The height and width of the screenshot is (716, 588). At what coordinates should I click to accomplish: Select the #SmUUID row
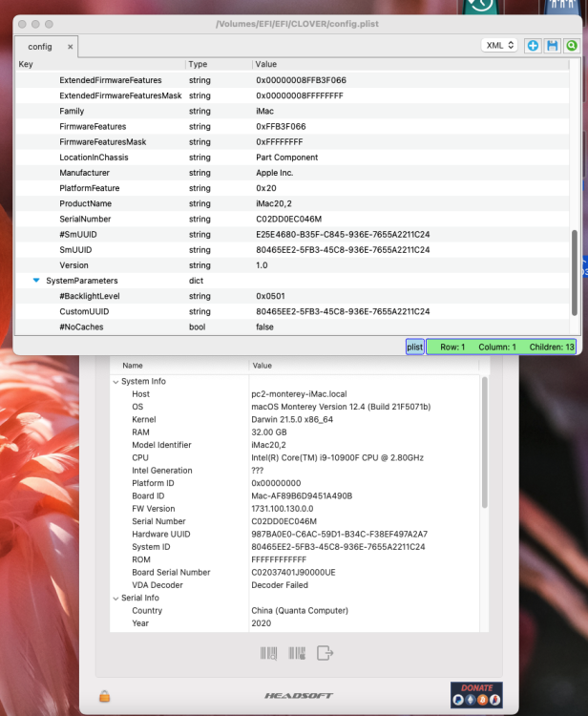[292, 235]
